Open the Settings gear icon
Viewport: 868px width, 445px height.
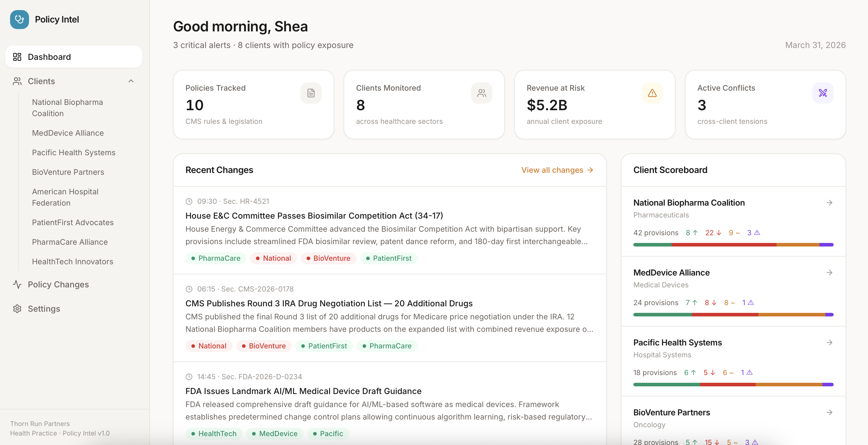point(17,309)
